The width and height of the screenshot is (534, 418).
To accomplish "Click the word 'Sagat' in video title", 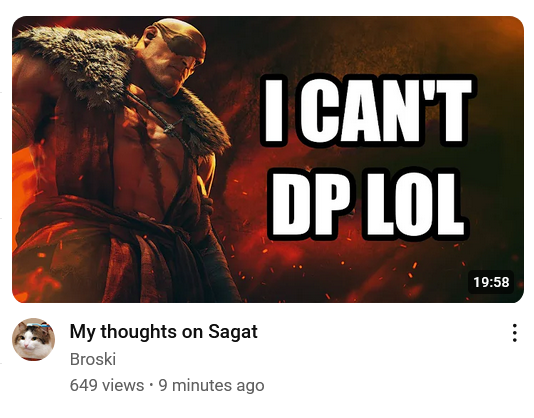I will pos(233,331).
